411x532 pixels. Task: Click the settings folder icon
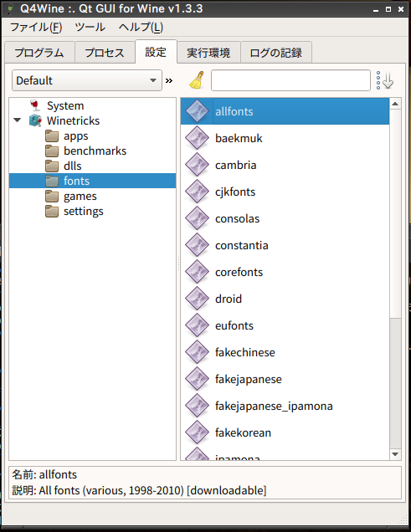[x=52, y=211]
